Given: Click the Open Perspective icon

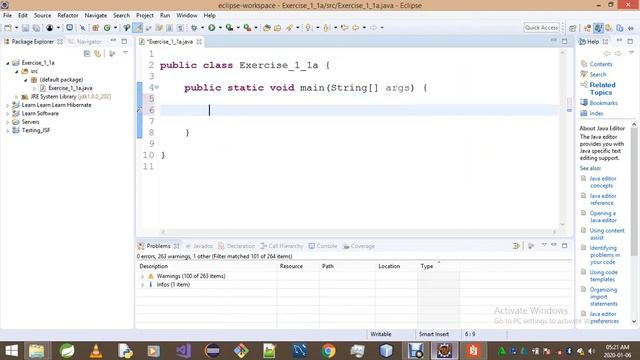Looking at the screenshot, I should coord(573,28).
